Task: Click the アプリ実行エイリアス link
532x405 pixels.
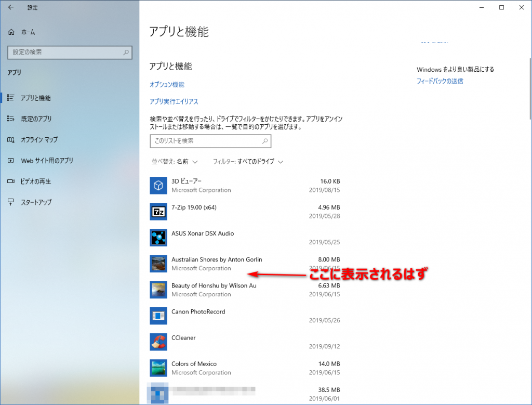Action: tap(174, 101)
